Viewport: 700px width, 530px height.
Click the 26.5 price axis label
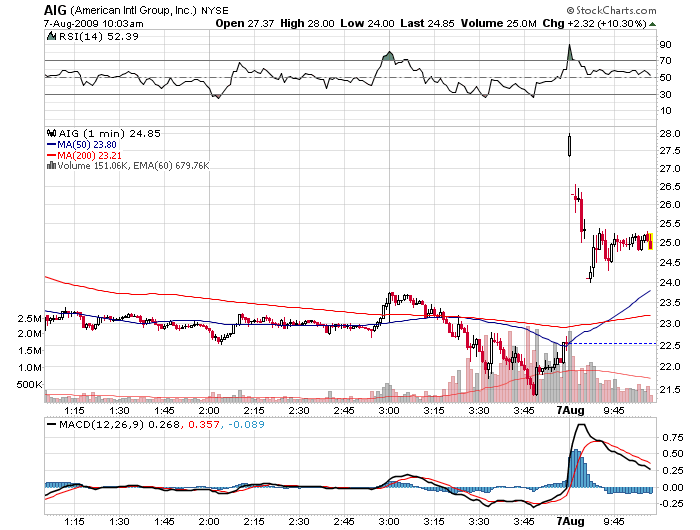coord(670,187)
